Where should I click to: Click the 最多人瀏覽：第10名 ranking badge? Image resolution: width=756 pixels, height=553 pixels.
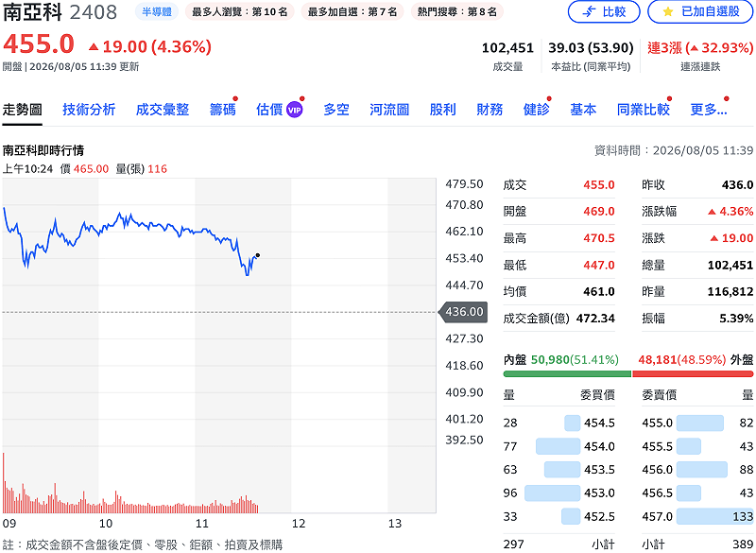coord(240,11)
